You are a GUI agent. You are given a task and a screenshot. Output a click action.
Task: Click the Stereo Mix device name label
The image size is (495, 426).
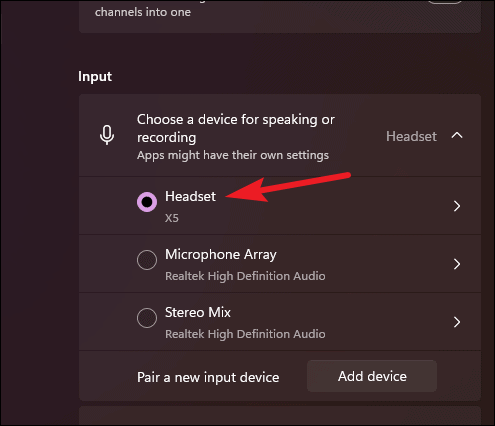pyautogui.click(x=198, y=313)
